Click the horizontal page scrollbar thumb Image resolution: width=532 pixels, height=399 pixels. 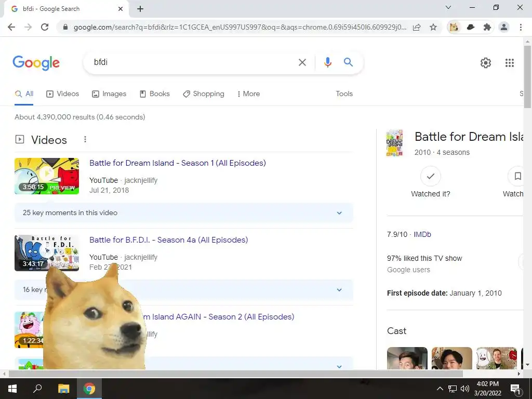pyautogui.click(x=236, y=374)
